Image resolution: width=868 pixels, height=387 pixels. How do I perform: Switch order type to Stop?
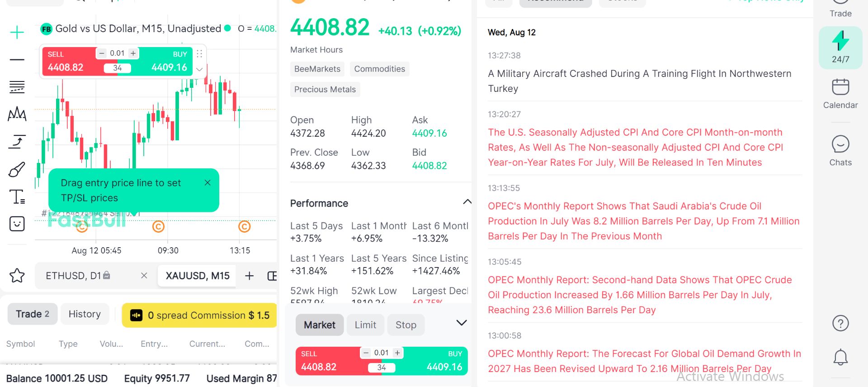(x=406, y=325)
